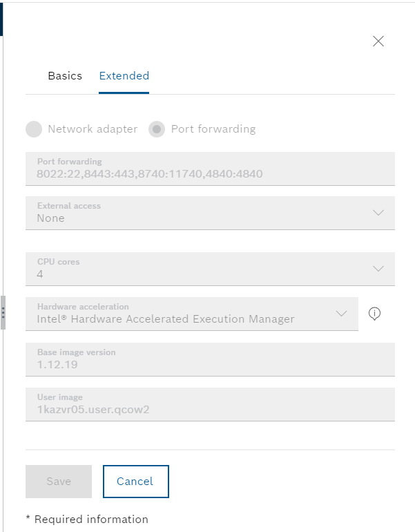
Task: Click the Base image version field
Action: 210,360
